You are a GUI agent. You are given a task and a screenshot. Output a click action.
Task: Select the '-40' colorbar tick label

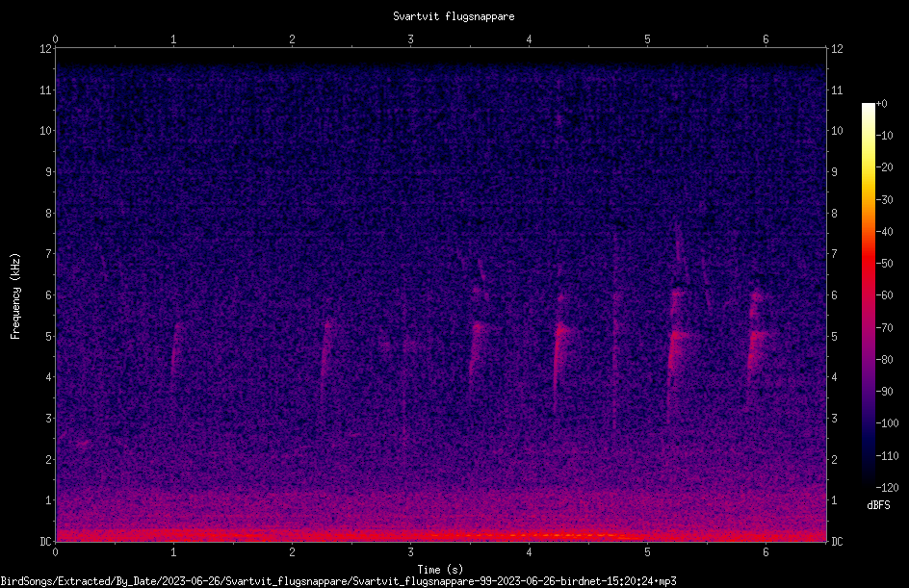884,232
